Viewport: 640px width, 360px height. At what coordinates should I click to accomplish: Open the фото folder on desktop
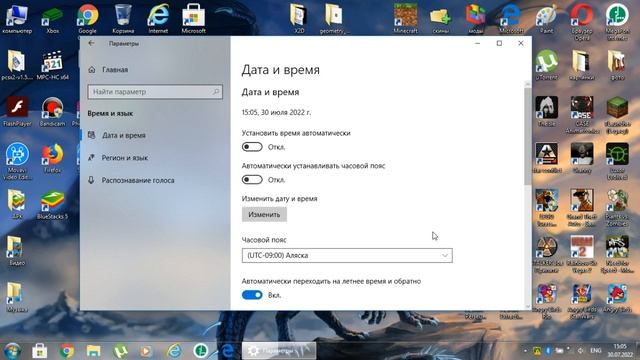617,65
